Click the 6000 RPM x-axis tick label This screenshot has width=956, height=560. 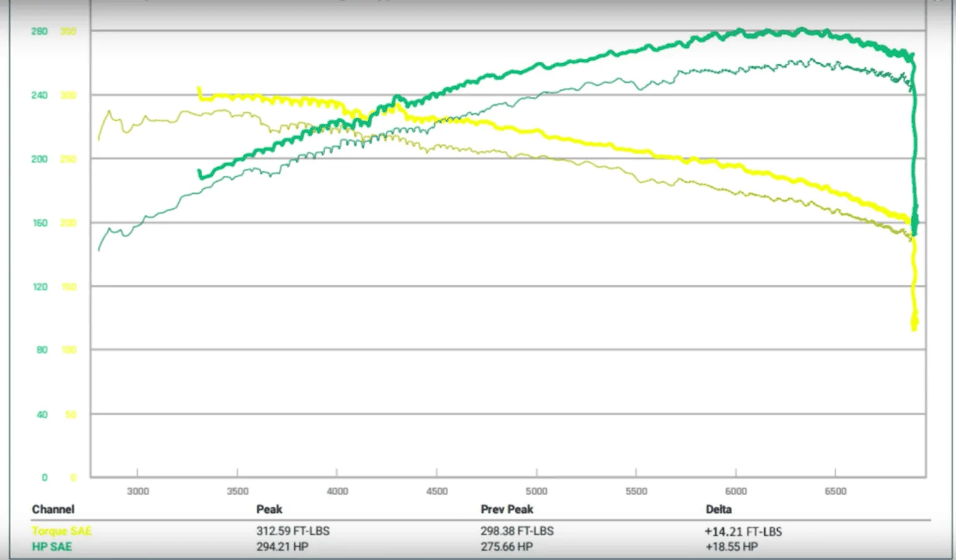pos(736,491)
